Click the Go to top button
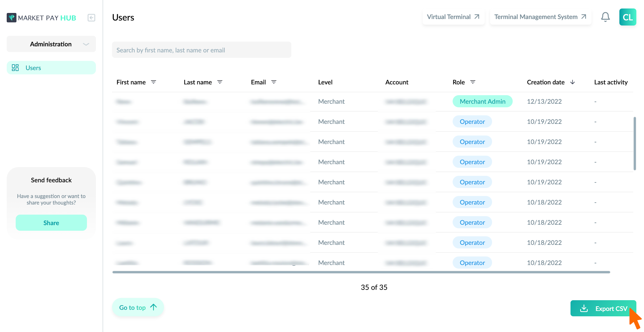Screen dimensions: 644x332 [138, 307]
